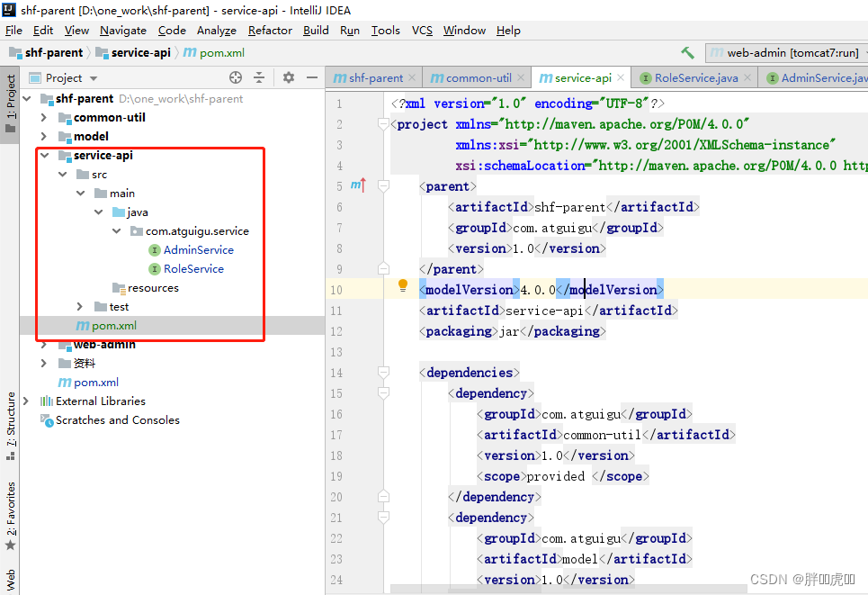Open the Refactor menu
This screenshot has width=868, height=595.
point(270,31)
